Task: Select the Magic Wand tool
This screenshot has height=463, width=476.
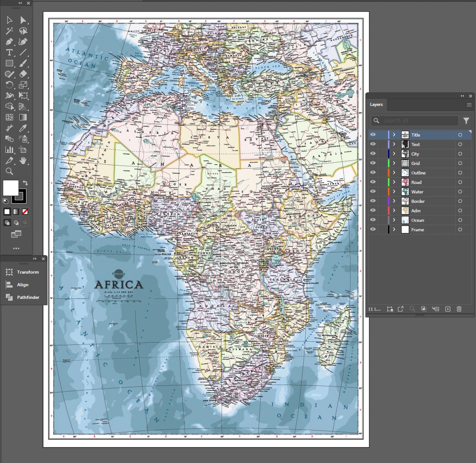Action: tap(9, 31)
